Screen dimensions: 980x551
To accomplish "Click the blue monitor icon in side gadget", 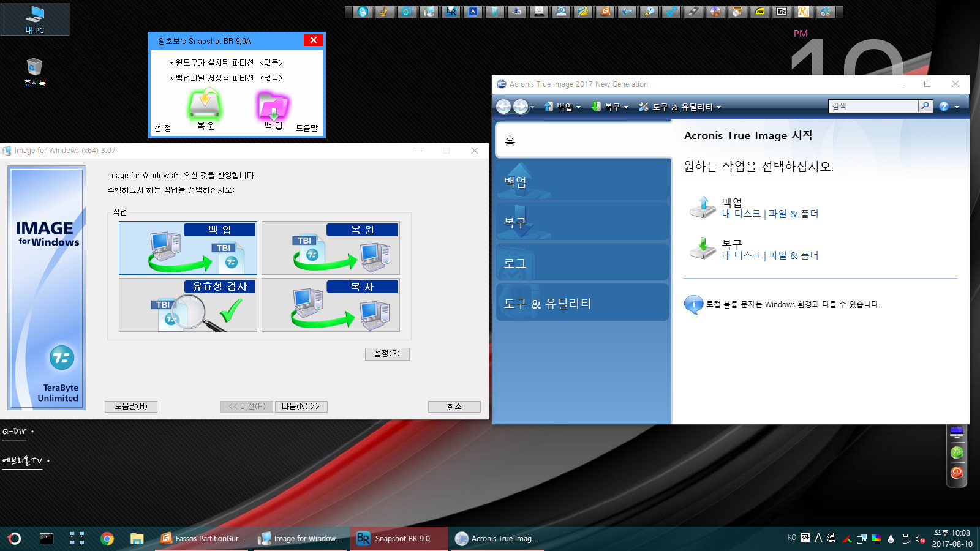I will [957, 432].
